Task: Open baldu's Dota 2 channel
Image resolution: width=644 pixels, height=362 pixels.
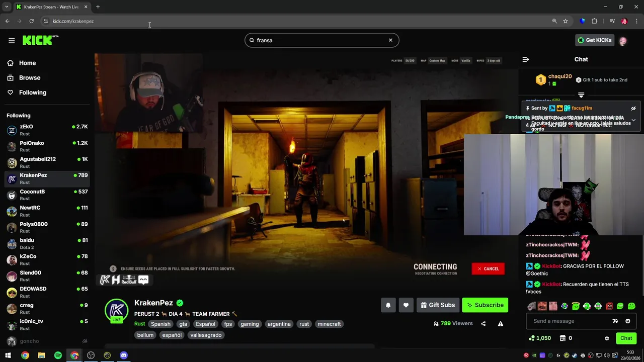Action: (47, 244)
